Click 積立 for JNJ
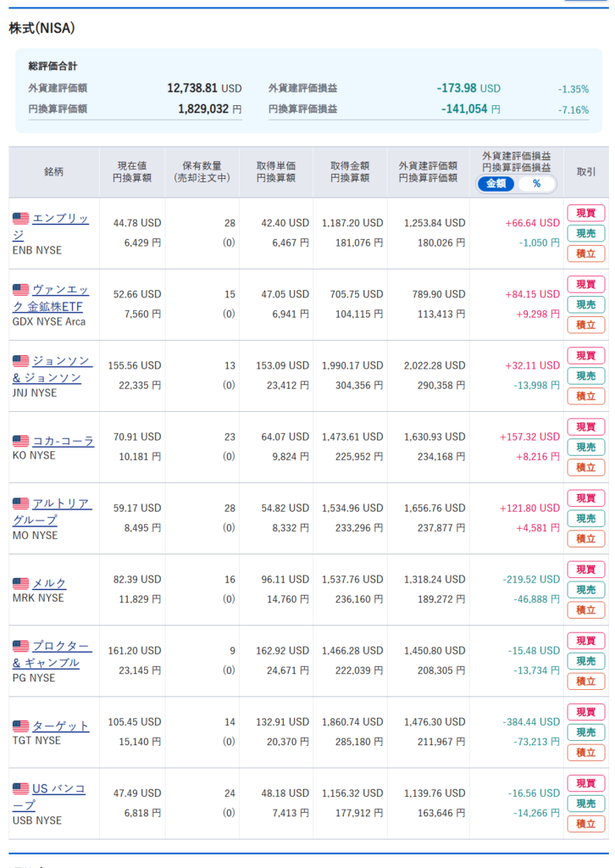Image resolution: width=615 pixels, height=868 pixels. (585, 397)
